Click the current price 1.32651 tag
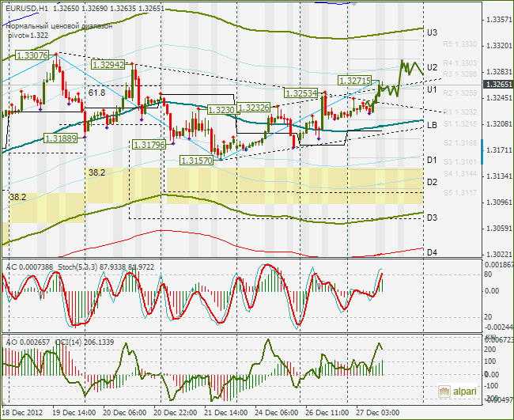Viewport: 514px width, 420px height. pyautogui.click(x=499, y=85)
